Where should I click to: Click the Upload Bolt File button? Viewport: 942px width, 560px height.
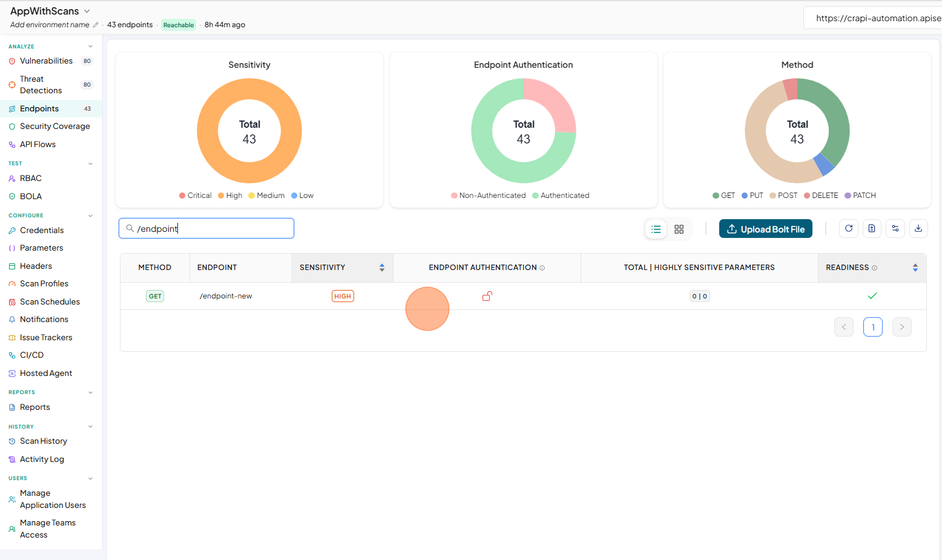point(766,229)
